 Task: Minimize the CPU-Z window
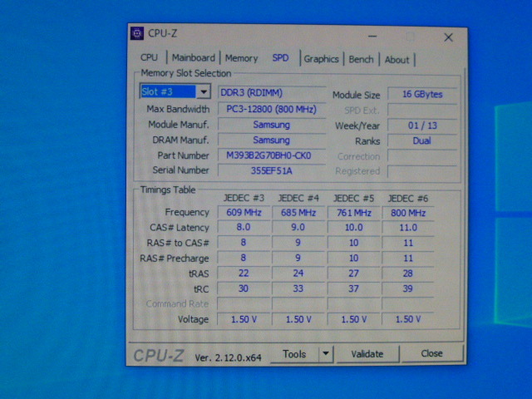[372, 36]
